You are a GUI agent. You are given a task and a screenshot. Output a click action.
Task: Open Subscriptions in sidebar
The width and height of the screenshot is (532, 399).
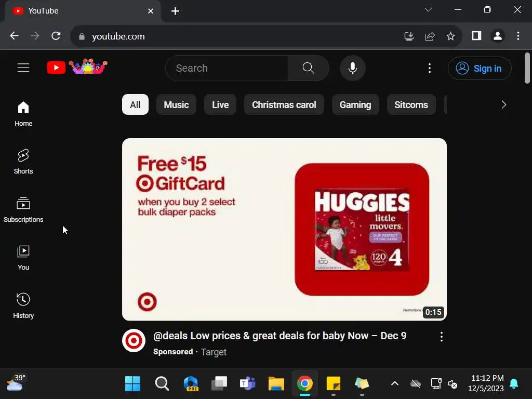23,210
